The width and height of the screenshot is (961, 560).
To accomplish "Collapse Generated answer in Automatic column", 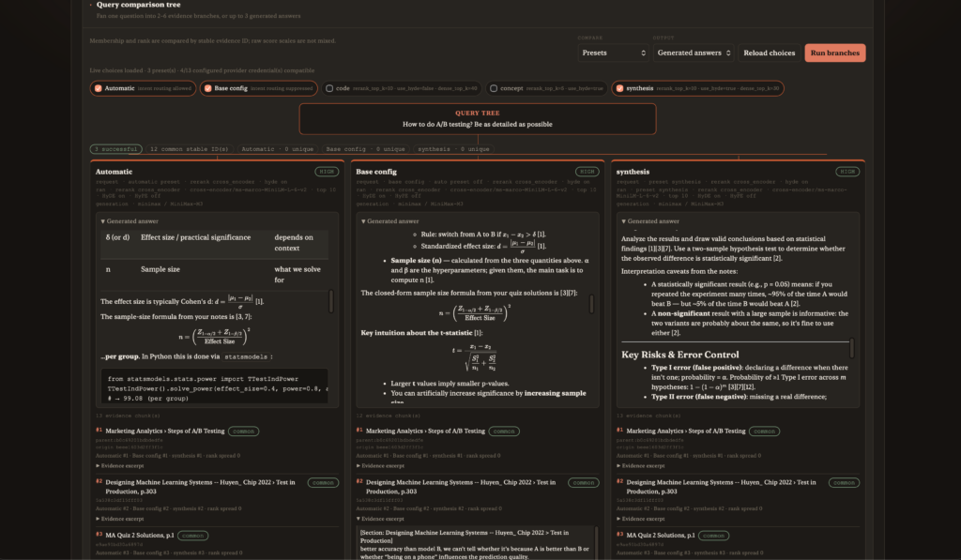I will coord(130,221).
